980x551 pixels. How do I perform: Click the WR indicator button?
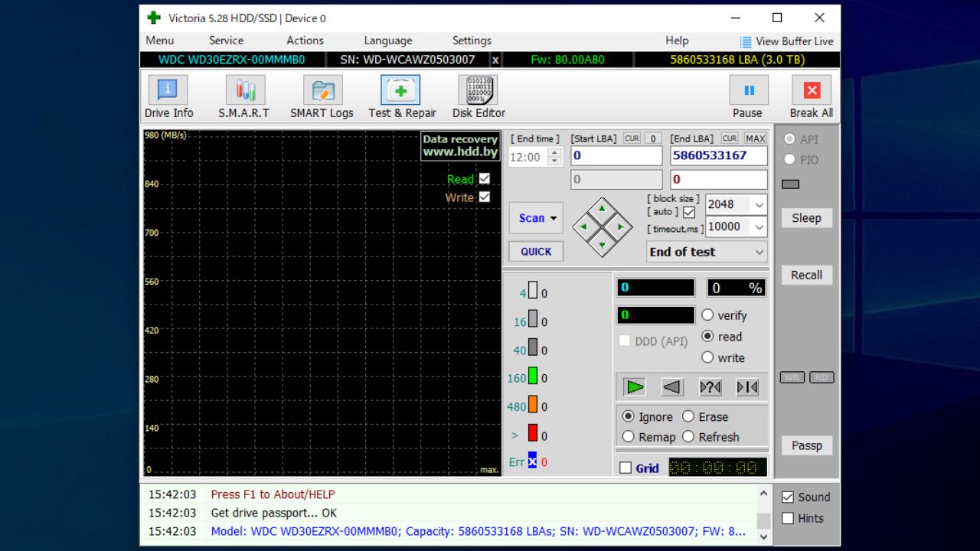[792, 377]
